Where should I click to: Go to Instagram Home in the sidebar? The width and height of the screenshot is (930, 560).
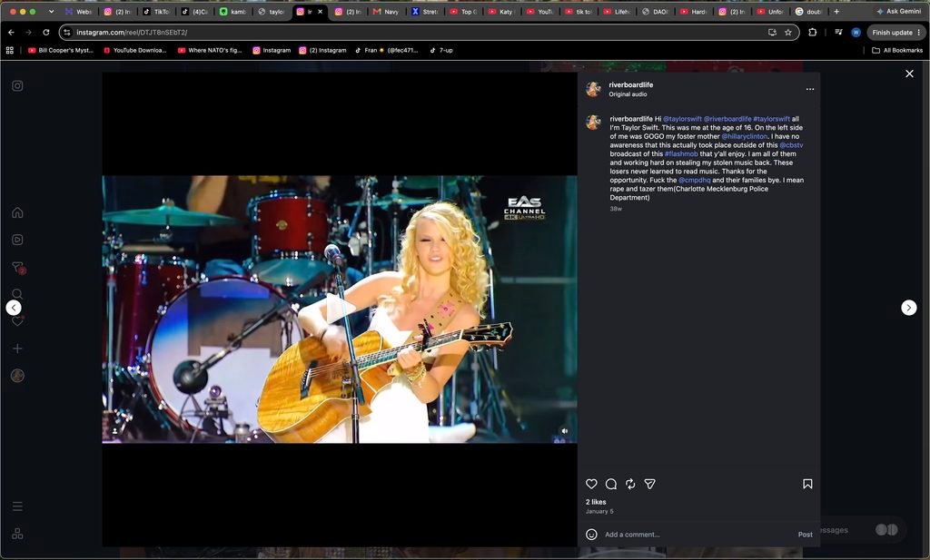point(17,212)
